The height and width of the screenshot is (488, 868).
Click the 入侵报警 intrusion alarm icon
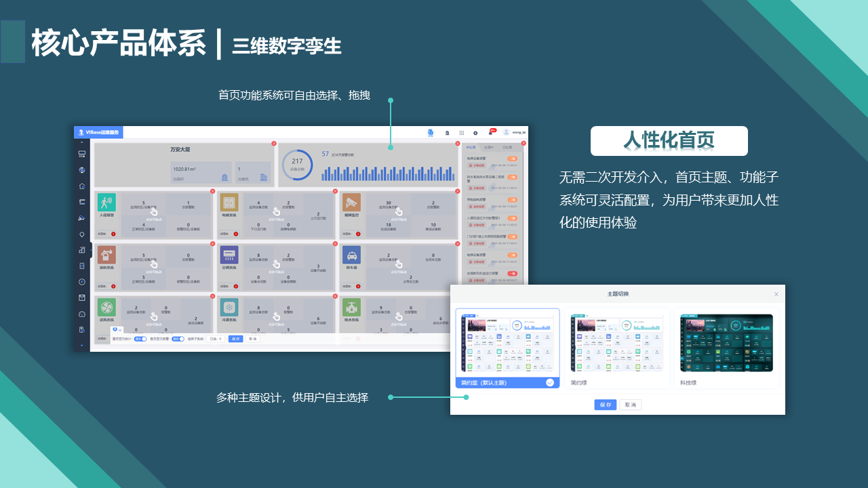106,202
